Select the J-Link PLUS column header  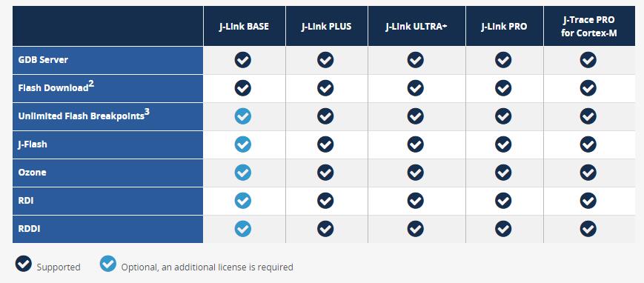coord(327,27)
